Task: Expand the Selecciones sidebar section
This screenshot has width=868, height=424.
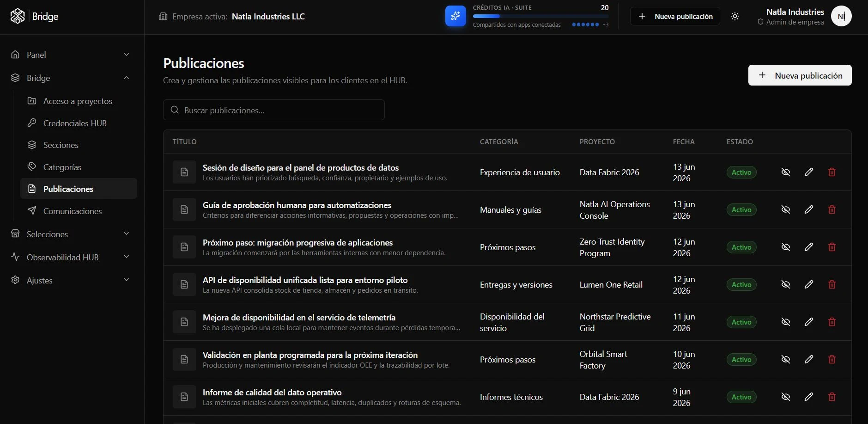Action: 71,234
